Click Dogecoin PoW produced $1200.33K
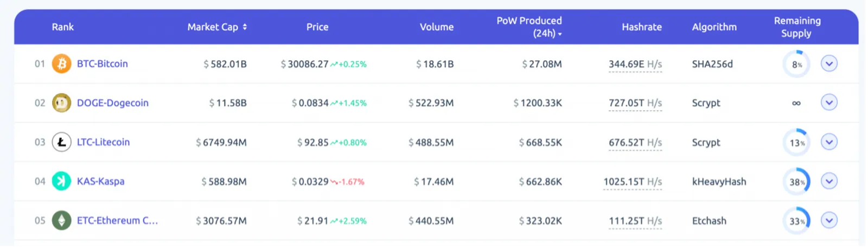The height and width of the screenshot is (248, 868). coord(538,103)
